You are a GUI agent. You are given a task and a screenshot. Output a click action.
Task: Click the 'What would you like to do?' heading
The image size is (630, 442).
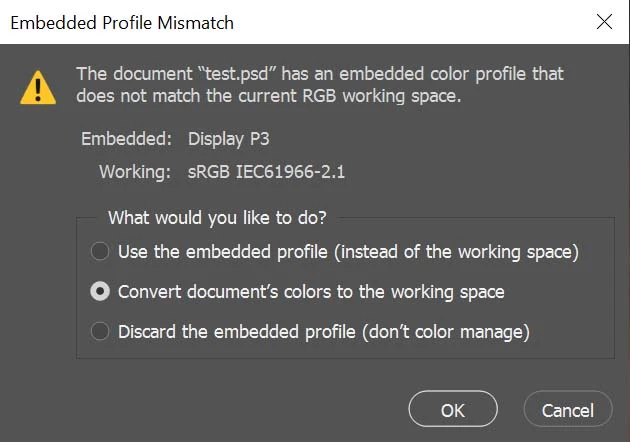[217, 217]
